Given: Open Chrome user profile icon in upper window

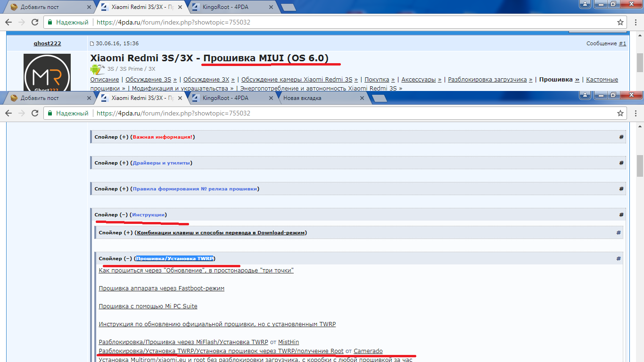Looking at the screenshot, I should [585, 3].
